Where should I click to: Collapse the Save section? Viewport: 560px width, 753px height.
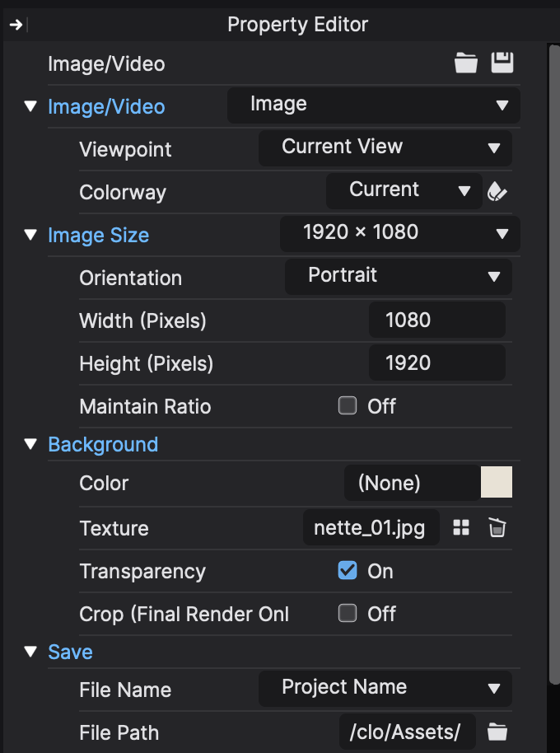pyautogui.click(x=30, y=652)
